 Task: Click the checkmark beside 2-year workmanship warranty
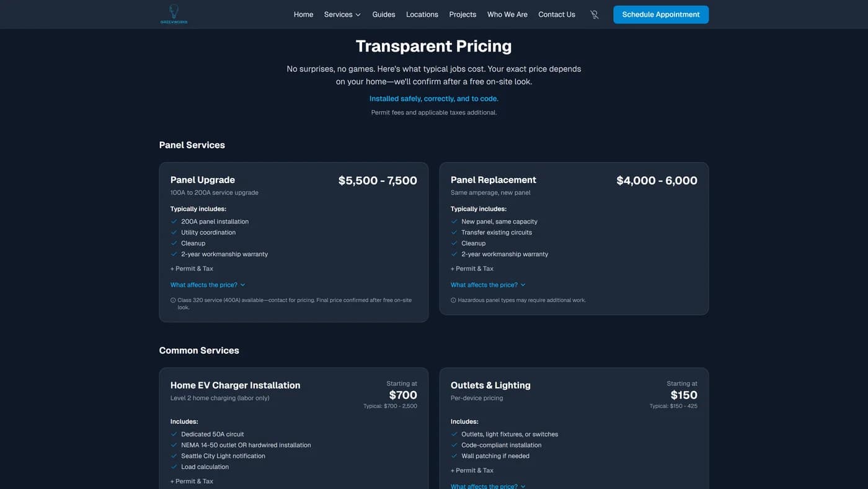tap(174, 254)
